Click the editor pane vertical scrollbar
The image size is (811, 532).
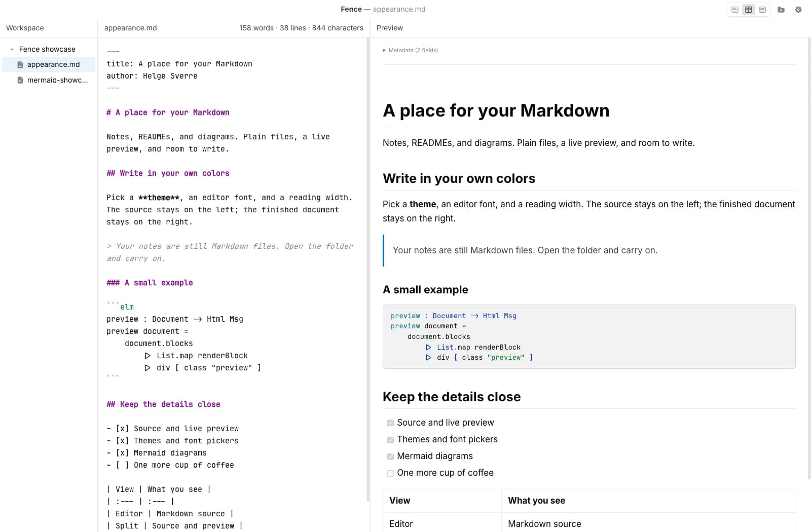click(x=368, y=270)
